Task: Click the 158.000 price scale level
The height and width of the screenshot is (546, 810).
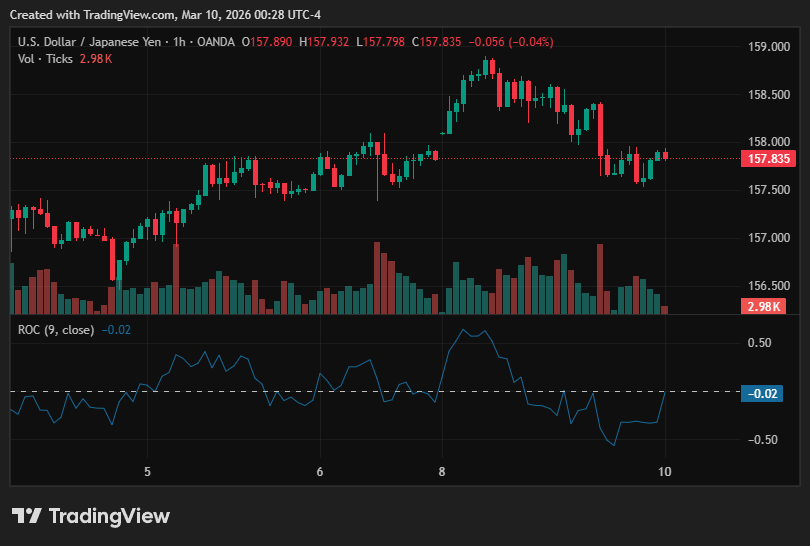Action: pos(769,142)
